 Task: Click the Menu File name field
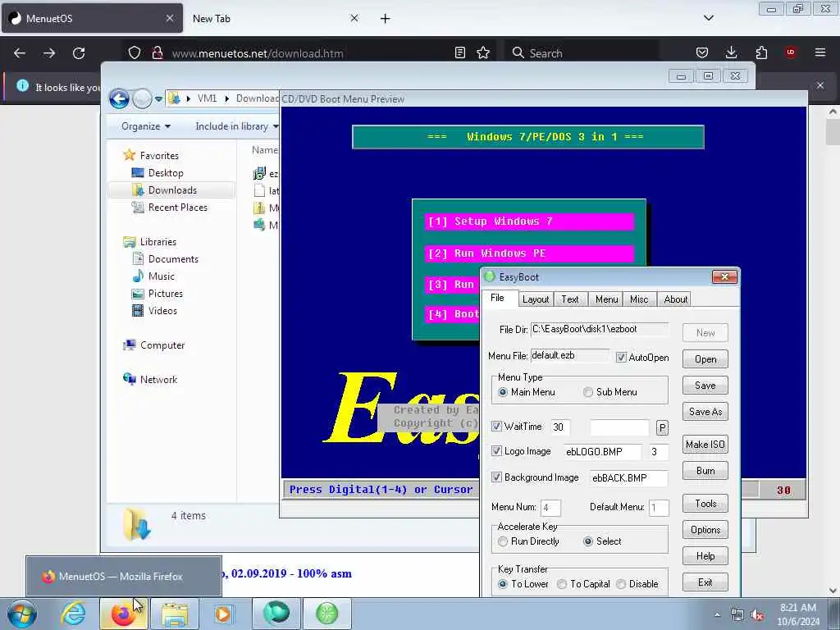tap(569, 356)
